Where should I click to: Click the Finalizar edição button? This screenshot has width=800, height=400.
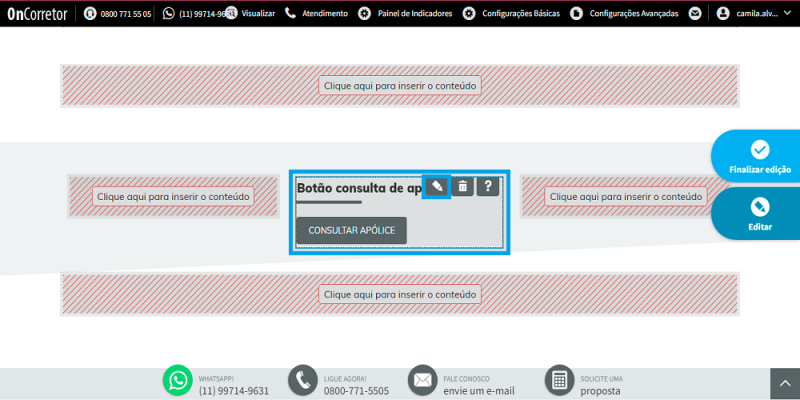coord(759,158)
